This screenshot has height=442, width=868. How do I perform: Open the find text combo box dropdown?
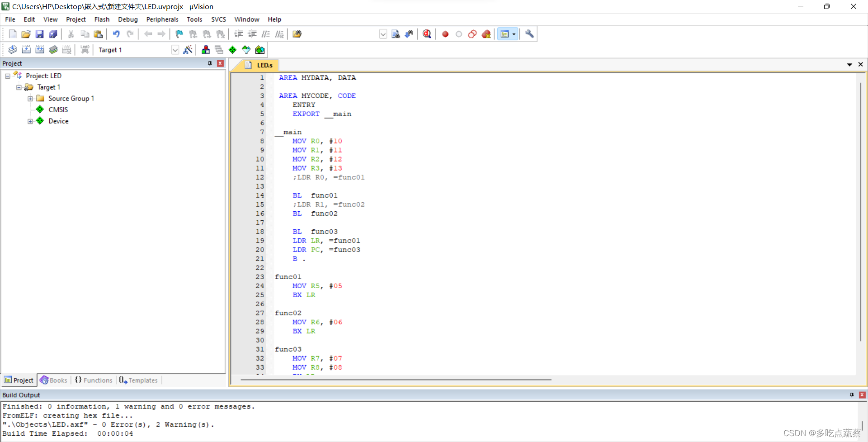[x=383, y=34]
